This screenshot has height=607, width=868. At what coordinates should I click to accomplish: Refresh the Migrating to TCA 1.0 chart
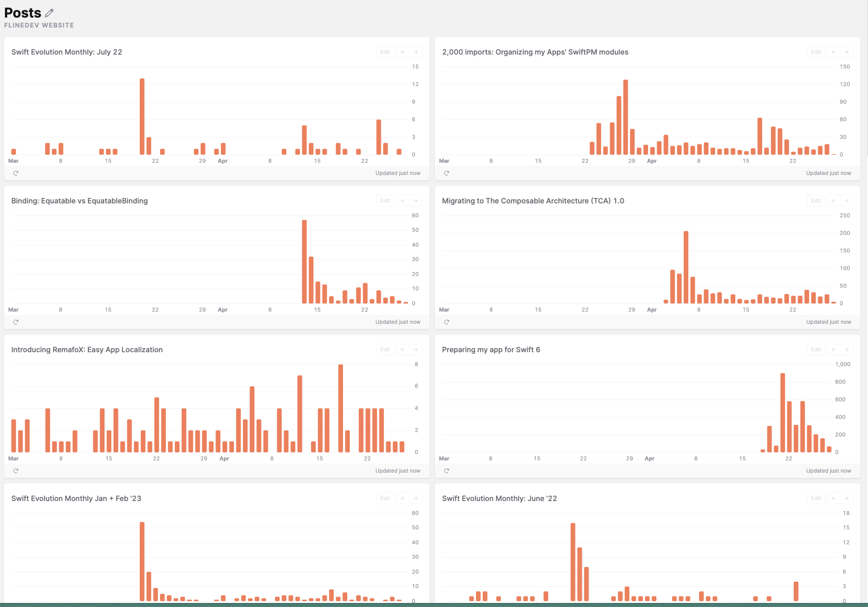click(447, 322)
